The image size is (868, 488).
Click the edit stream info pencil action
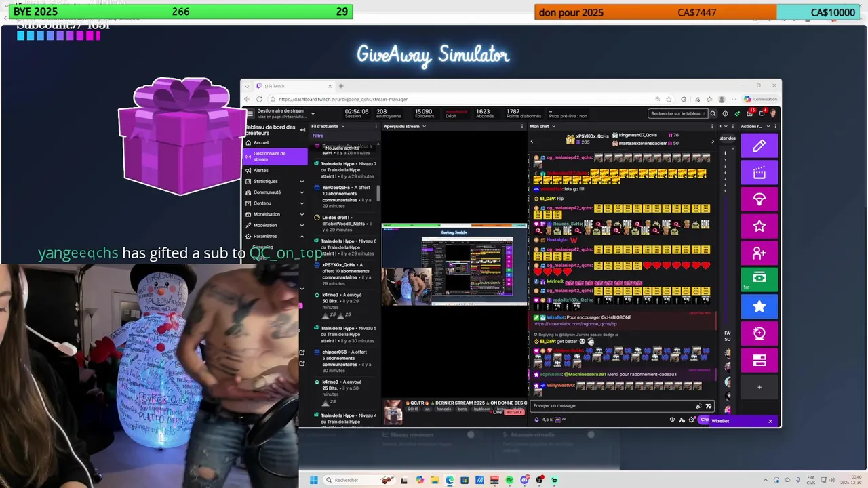(759, 146)
